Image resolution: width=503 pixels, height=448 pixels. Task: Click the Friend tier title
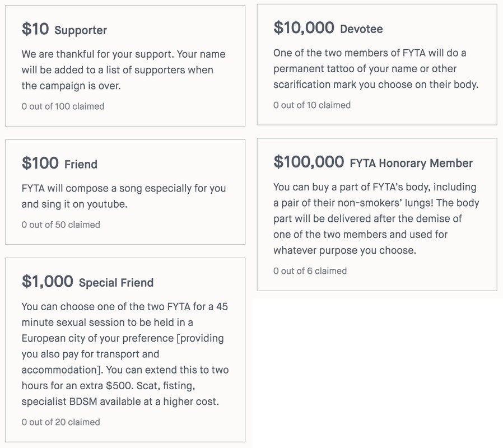tap(81, 164)
